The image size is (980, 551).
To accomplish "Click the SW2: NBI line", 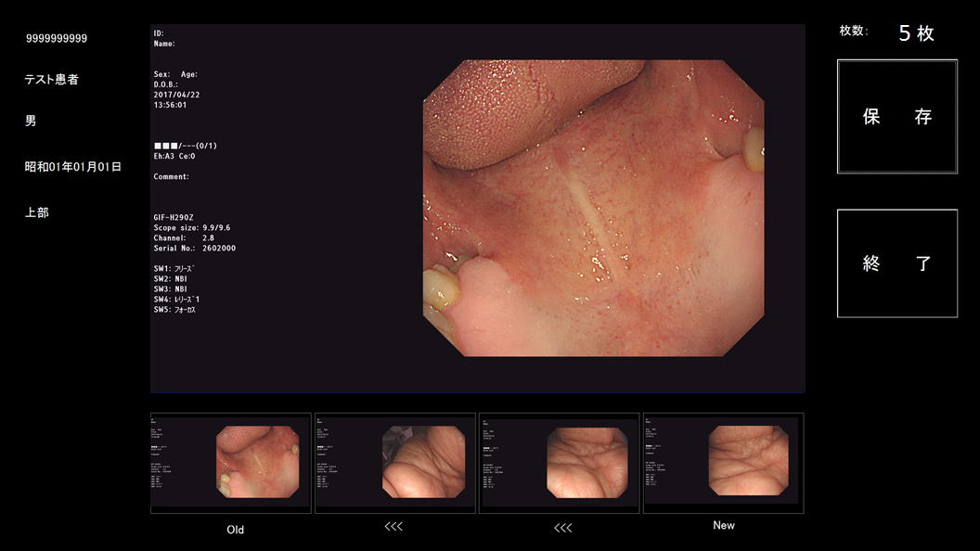I will coord(171,278).
